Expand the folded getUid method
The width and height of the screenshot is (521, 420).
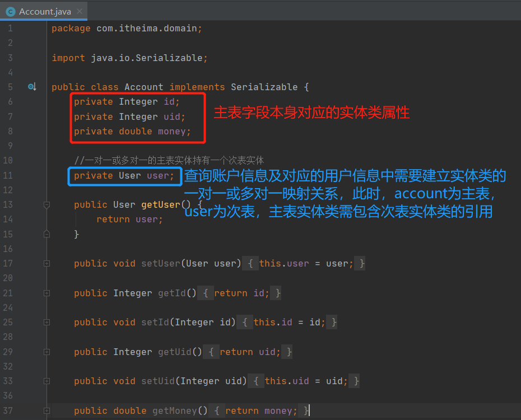point(47,352)
